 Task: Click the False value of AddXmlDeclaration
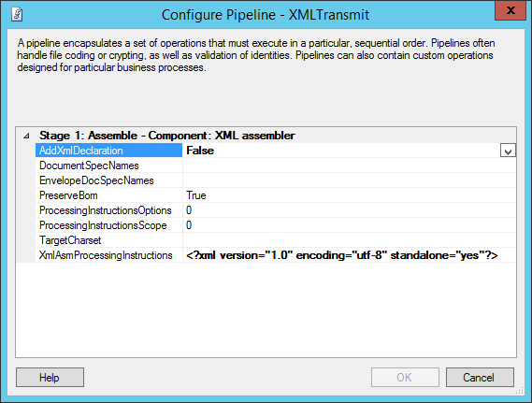coord(200,151)
